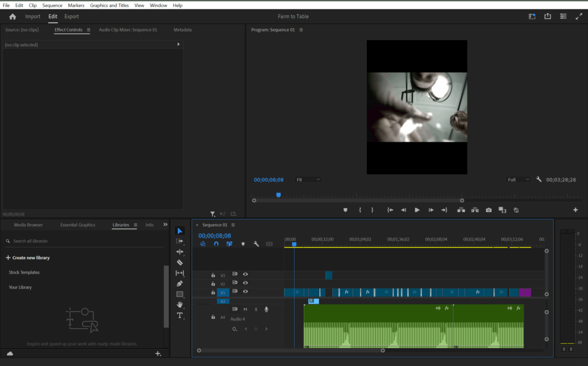588x366 pixels.
Task: Click Comparison View icon
Action: pyautogui.click(x=502, y=210)
